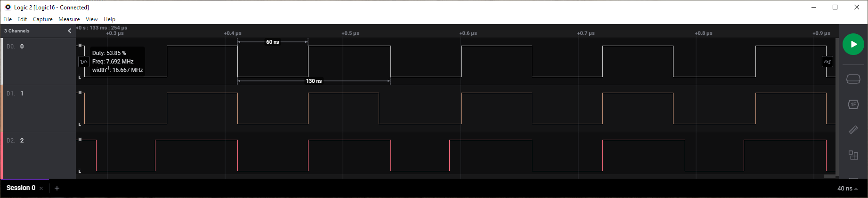
Task: Click the Duty 53.85 % readout
Action: tap(109, 53)
